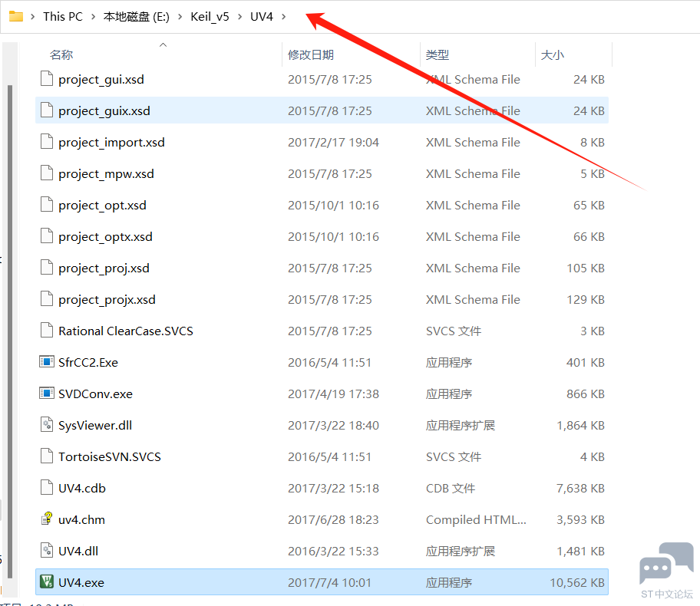Screen dimensions: 700x606
Task: Select file name SysViewer.dll
Action: coord(95,425)
